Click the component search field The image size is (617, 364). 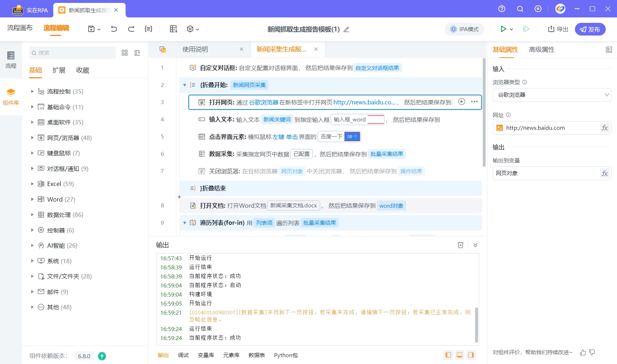(x=72, y=53)
